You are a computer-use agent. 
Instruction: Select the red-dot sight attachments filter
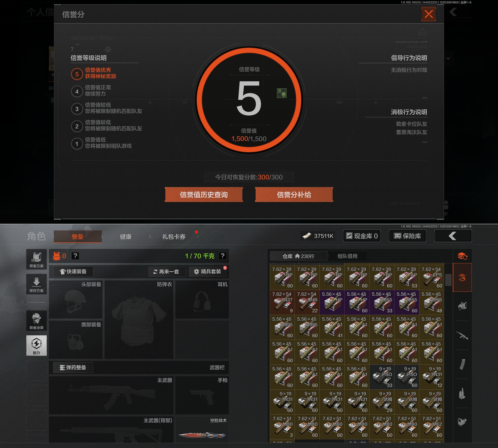462,422
